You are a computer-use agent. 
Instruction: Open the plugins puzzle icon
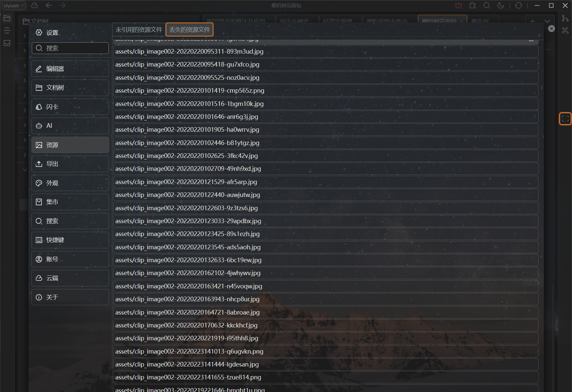pyautogui.click(x=473, y=5)
